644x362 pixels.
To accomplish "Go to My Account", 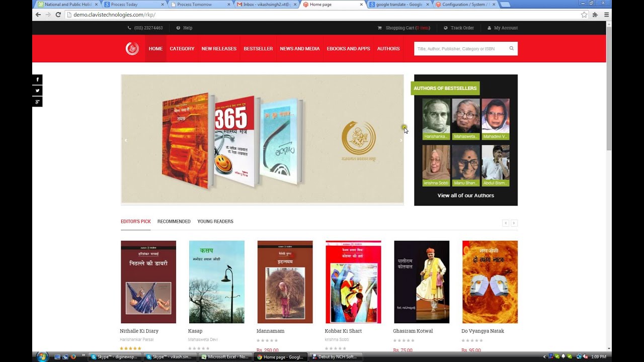I will 503,28.
